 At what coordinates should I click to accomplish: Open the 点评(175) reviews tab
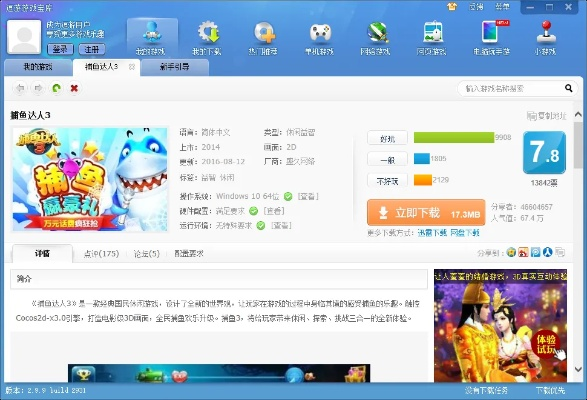coord(101,254)
